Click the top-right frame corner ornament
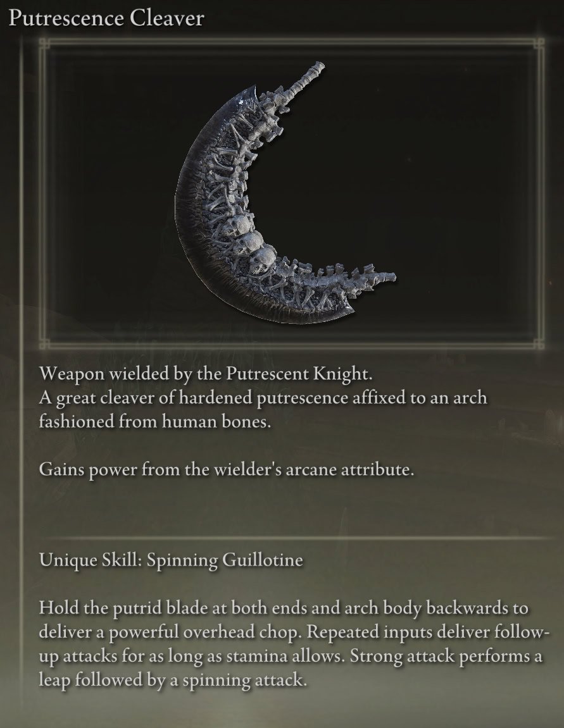This screenshot has height=728, width=564. tap(539, 44)
